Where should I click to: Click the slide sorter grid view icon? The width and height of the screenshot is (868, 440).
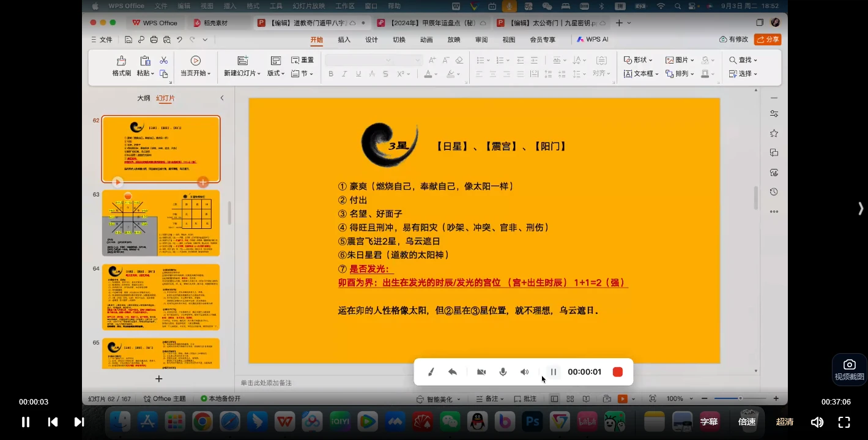point(570,399)
